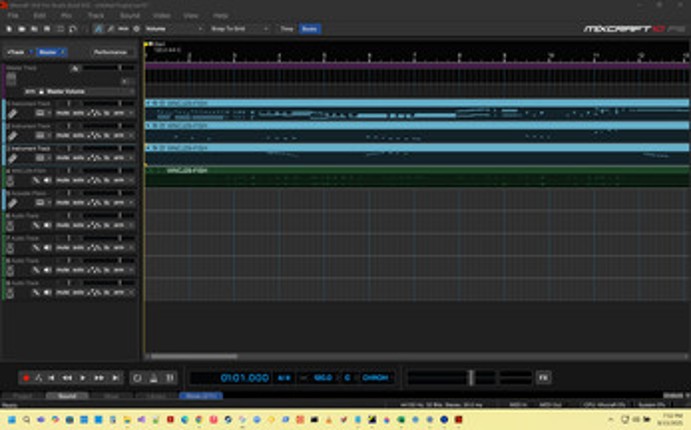Open keyboard icon on Instrument Track 1
The height and width of the screenshot is (430, 691).
40,113
